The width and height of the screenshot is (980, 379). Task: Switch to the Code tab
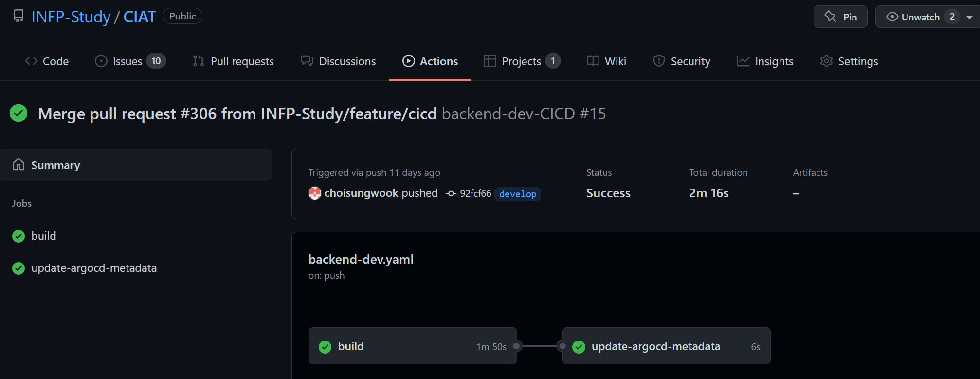(47, 61)
